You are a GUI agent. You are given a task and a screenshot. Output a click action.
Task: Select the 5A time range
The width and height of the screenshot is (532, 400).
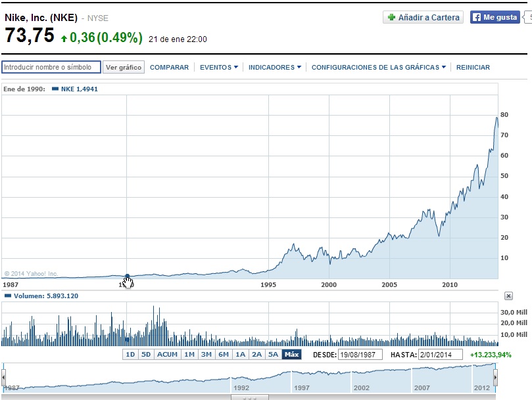(273, 355)
